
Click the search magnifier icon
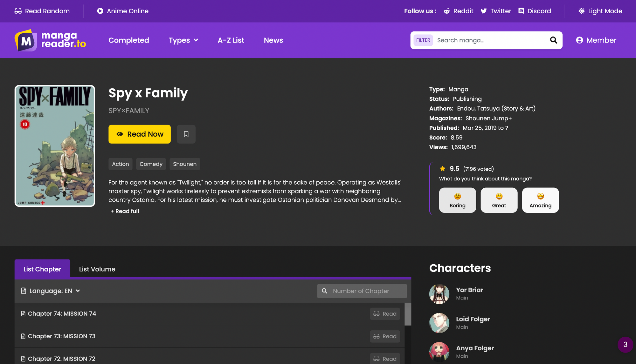[x=554, y=40]
